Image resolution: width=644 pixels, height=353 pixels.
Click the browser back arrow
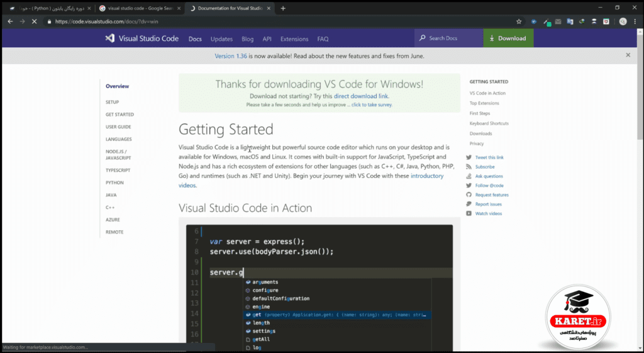[10, 21]
